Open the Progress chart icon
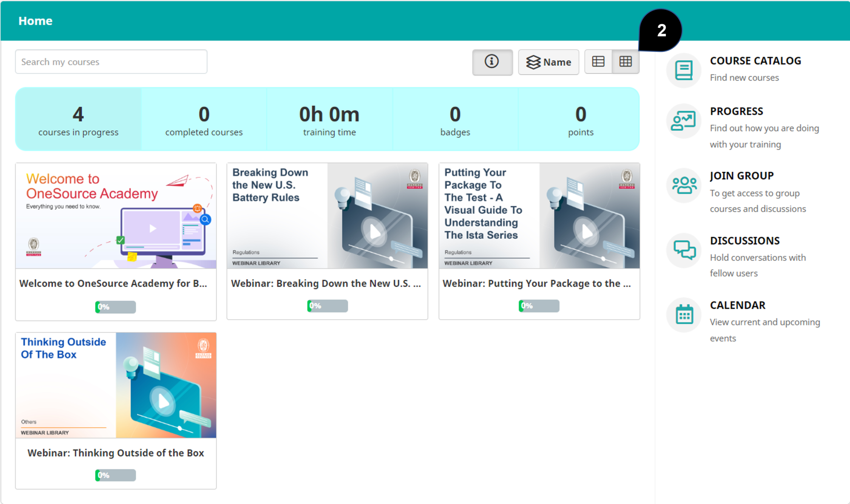The image size is (850, 504). pos(683,121)
